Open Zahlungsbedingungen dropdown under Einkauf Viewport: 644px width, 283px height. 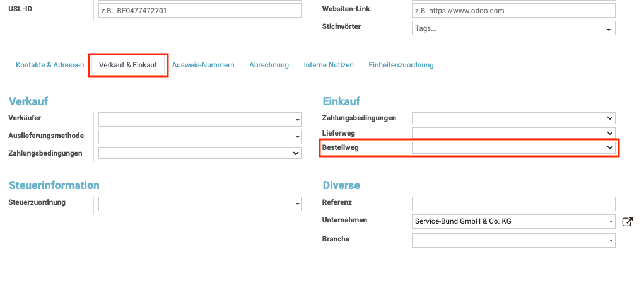pyautogui.click(x=513, y=118)
